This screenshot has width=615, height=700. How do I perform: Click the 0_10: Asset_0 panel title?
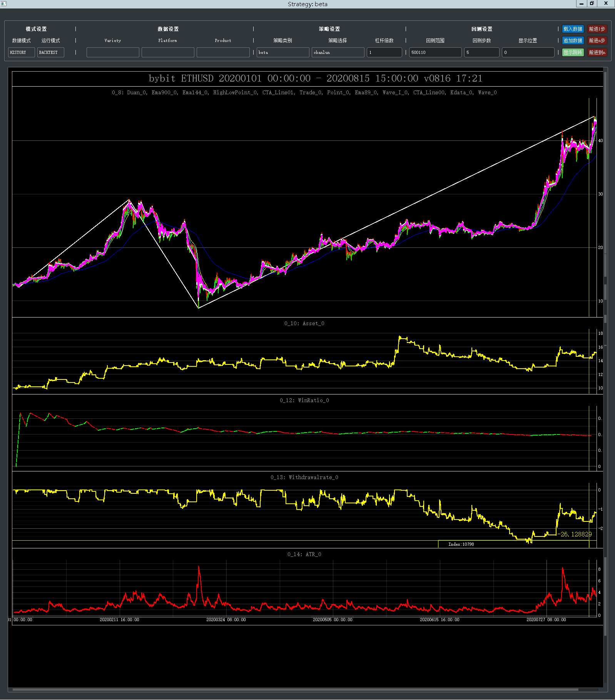click(x=304, y=323)
